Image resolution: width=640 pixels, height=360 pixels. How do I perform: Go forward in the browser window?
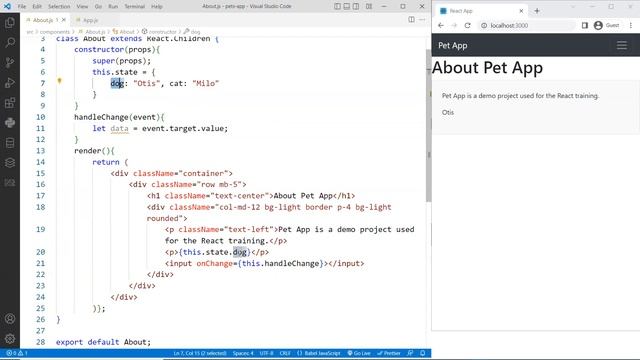454,25
